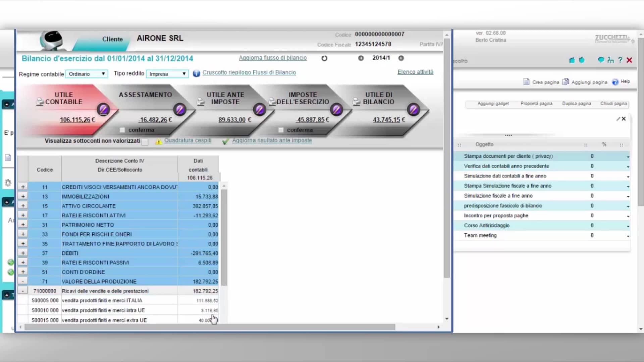Toggle Visualizza sottoconti non valorizzati
The height and width of the screenshot is (362, 644).
[145, 142]
